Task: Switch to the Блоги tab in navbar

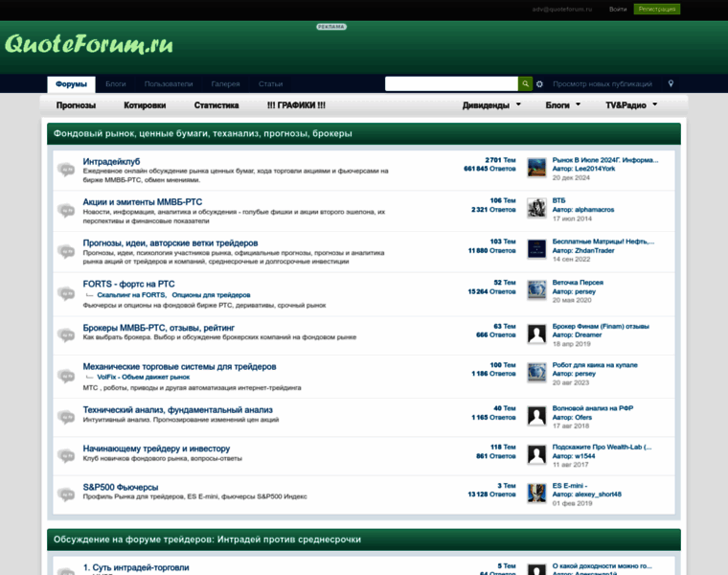Action: (x=116, y=84)
